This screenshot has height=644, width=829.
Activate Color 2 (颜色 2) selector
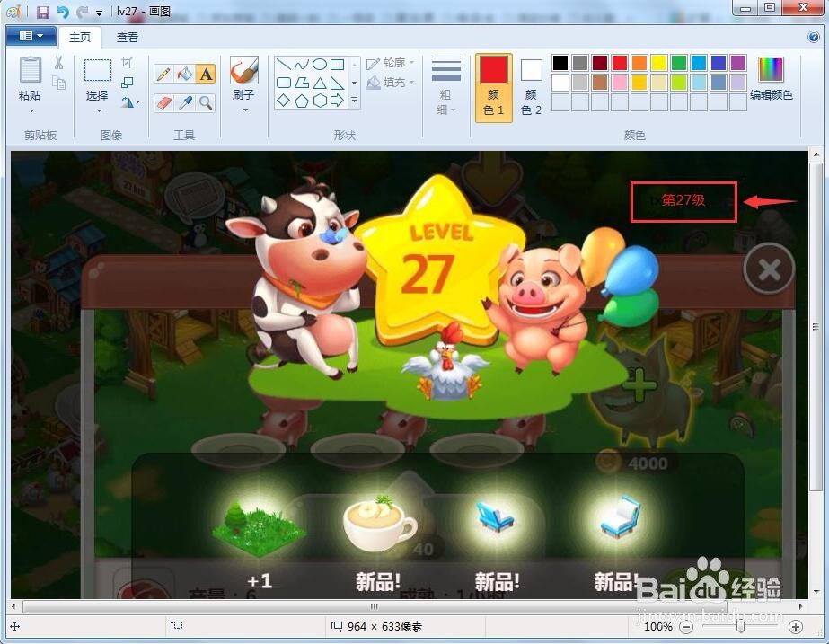coord(532,87)
